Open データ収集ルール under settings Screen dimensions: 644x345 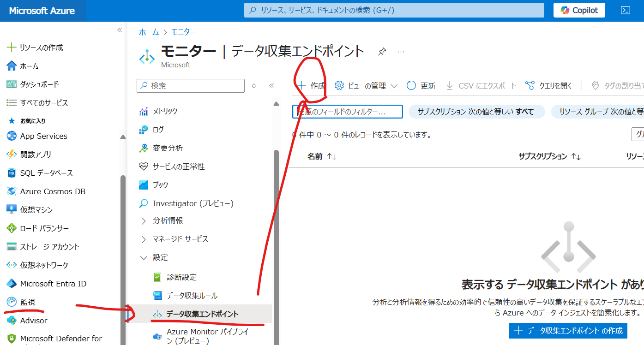click(x=185, y=296)
